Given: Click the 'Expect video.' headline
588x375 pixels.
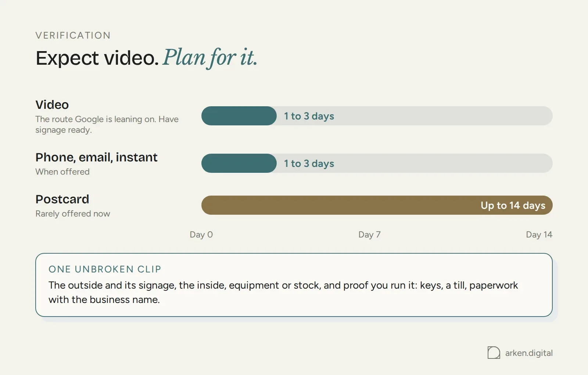Looking at the screenshot, I should pos(97,58).
